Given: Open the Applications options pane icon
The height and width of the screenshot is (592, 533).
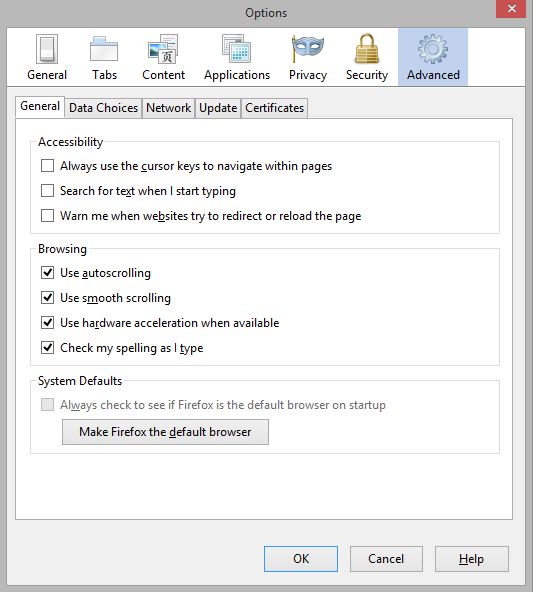Looking at the screenshot, I should tap(237, 57).
